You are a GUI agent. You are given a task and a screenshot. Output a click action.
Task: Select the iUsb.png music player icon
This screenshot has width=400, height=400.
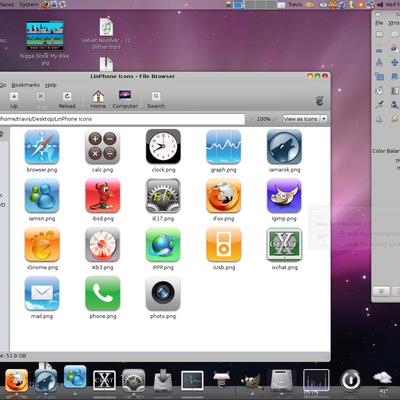tap(224, 245)
